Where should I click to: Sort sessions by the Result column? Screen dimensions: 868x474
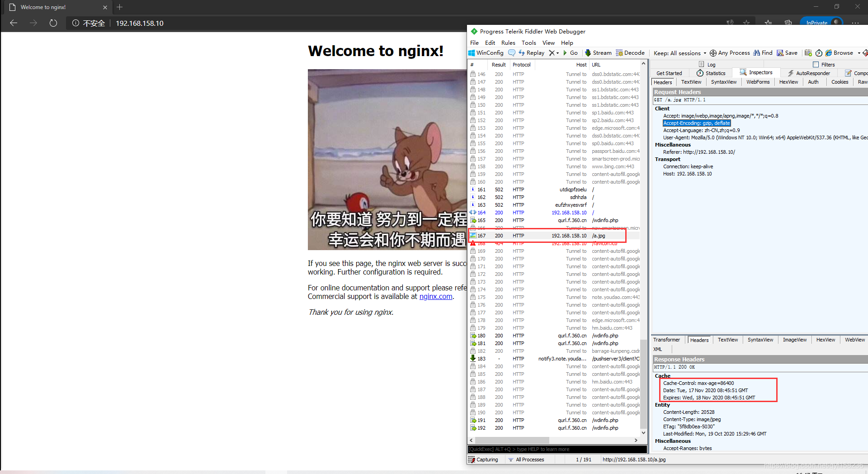click(x=499, y=65)
